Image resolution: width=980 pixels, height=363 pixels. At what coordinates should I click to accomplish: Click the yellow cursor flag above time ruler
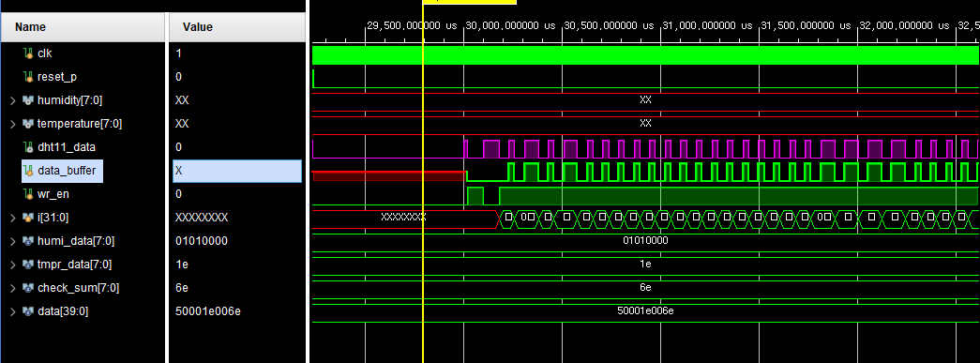click(x=470, y=2)
